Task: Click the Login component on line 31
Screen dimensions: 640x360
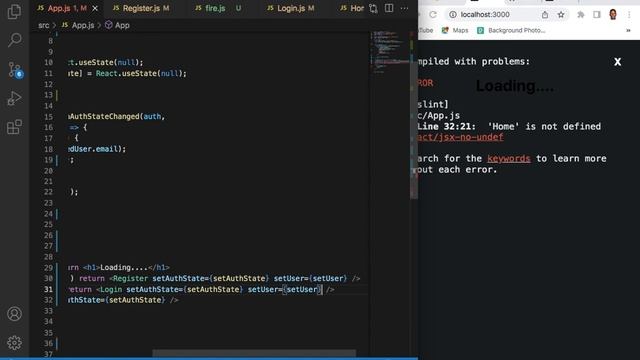Action: tap(111, 289)
